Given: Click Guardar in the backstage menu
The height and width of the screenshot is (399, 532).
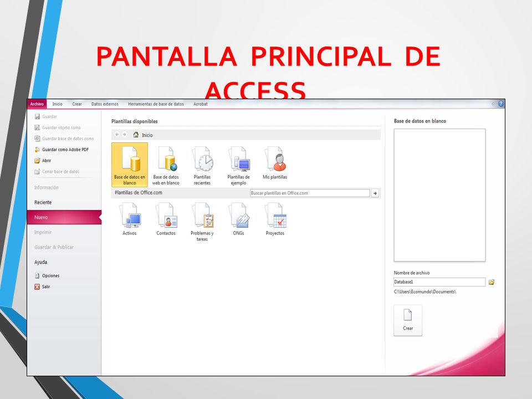Looking at the screenshot, I should pos(46,117).
